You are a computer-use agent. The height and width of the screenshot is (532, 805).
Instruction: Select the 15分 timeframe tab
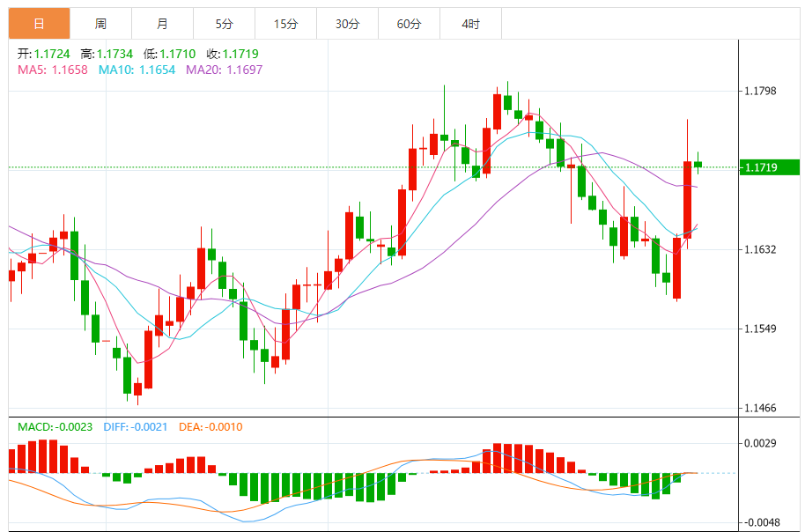[285, 24]
